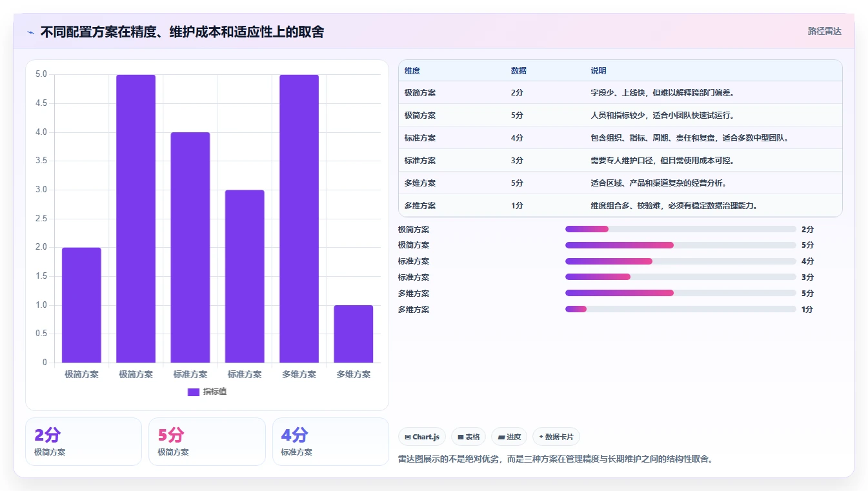Open the 4分 标准方案 data card
The width and height of the screenshot is (868, 491).
[330, 441]
